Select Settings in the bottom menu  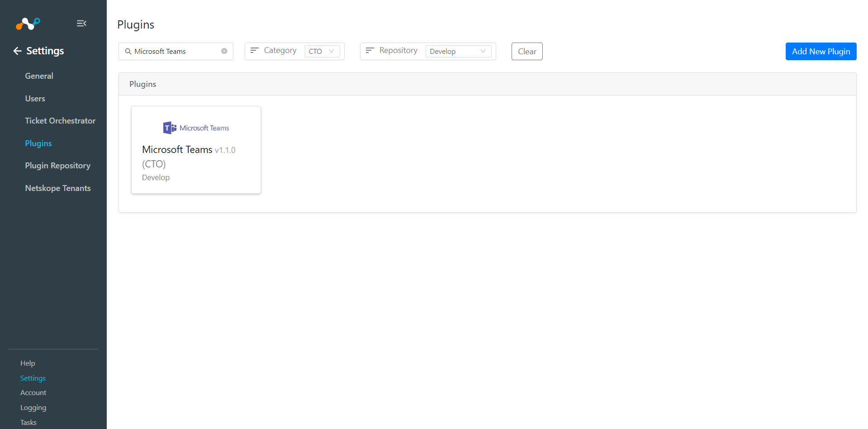(33, 378)
